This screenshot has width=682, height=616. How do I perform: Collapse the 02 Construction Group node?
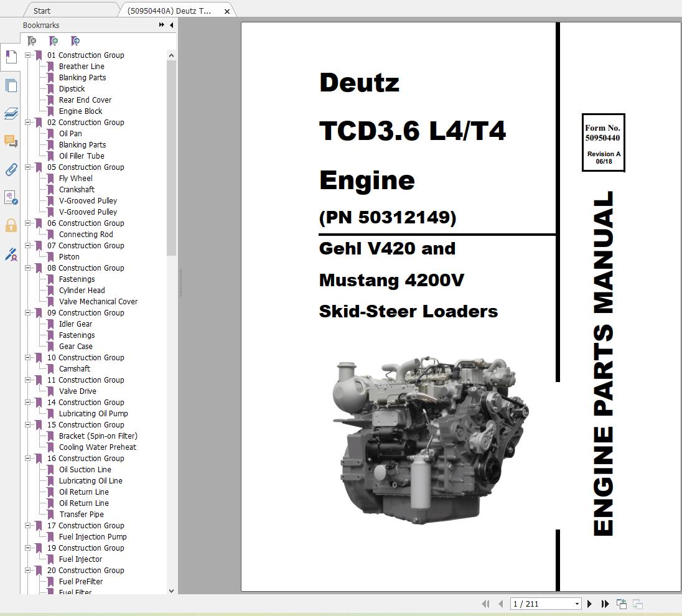pos(28,122)
